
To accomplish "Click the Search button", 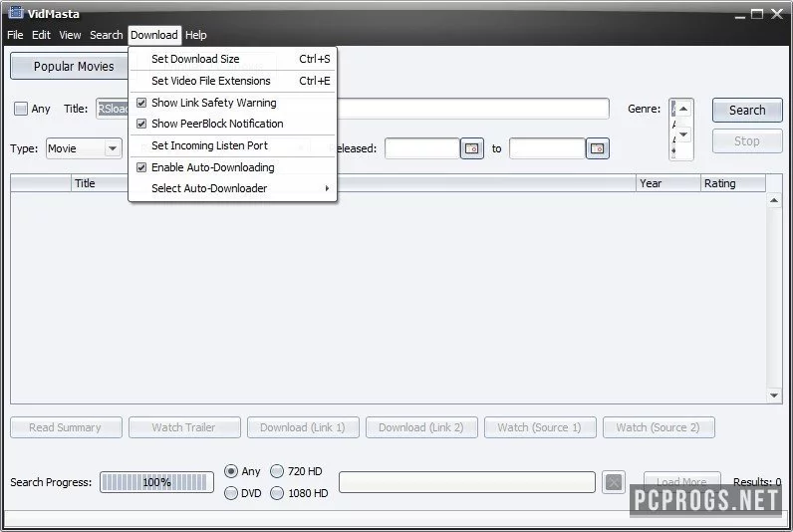I will (747, 111).
